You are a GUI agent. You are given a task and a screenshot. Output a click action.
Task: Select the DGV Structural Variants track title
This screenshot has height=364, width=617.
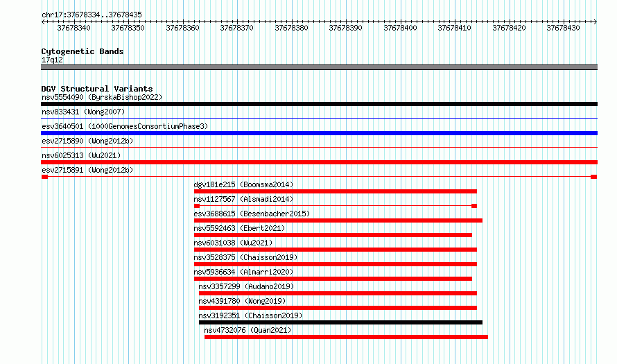pyautogui.click(x=97, y=89)
